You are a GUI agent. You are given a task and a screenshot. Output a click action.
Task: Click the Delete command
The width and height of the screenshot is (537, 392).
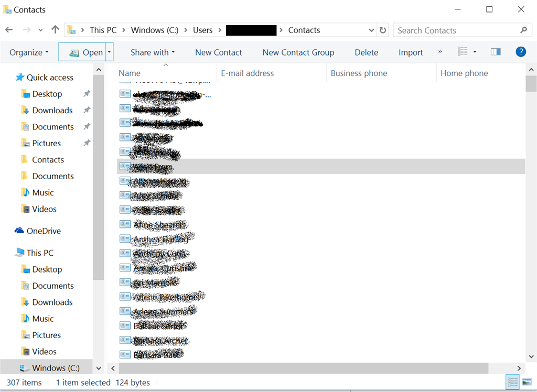pyautogui.click(x=367, y=52)
